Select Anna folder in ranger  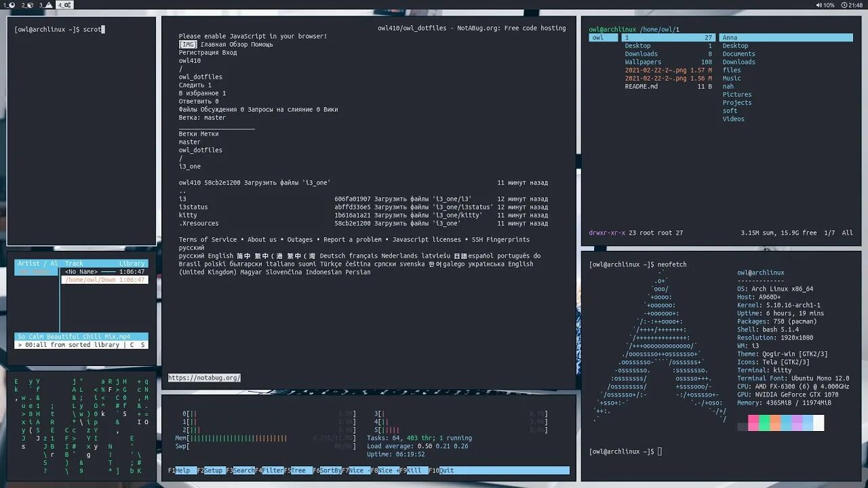[787, 37]
